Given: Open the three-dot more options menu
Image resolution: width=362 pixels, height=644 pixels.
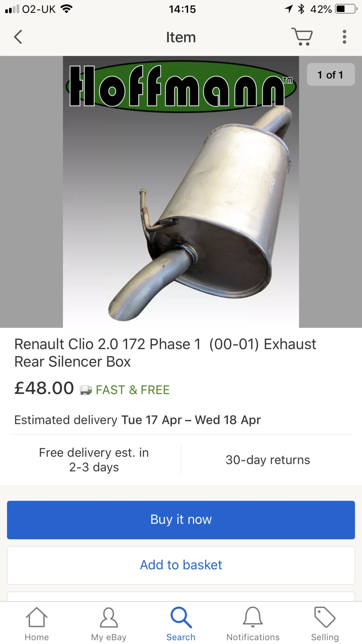Looking at the screenshot, I should pyautogui.click(x=344, y=37).
